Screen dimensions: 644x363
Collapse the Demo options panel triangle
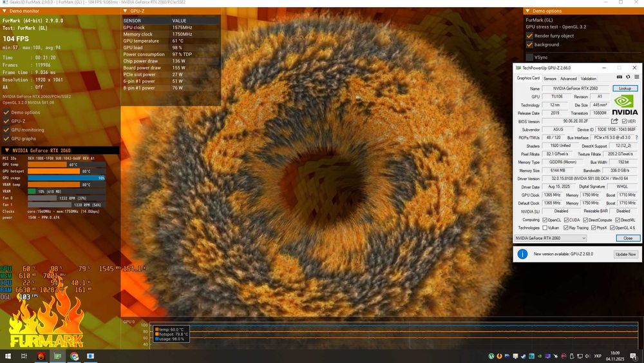527,11
